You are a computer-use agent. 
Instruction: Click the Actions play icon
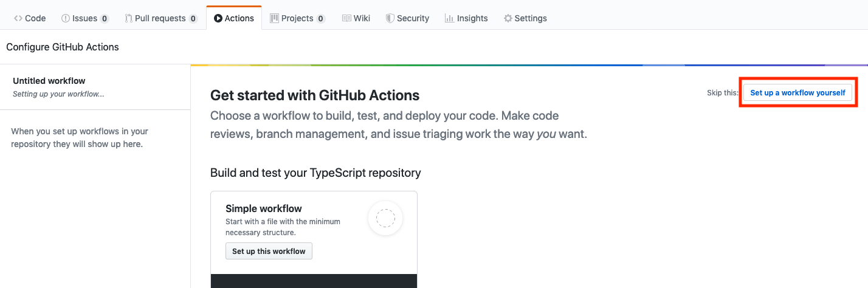[218, 18]
